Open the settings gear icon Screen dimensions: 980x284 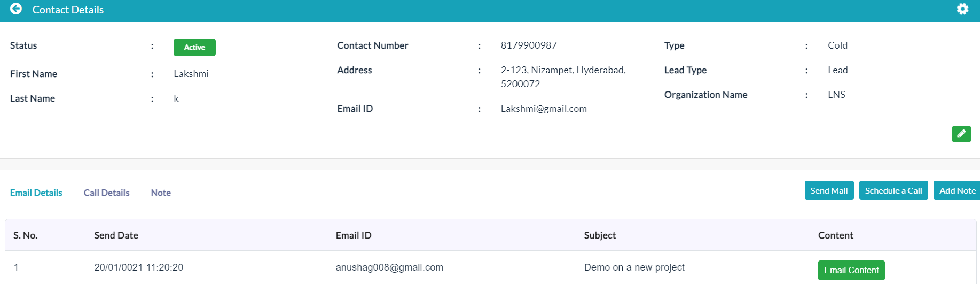962,9
